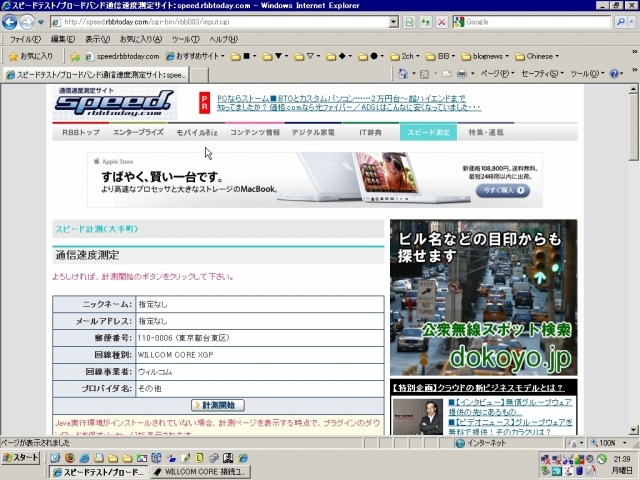The width and height of the screenshot is (640, 480).
Task: Open the ヘルプ(H) menu
Action: tap(223, 40)
